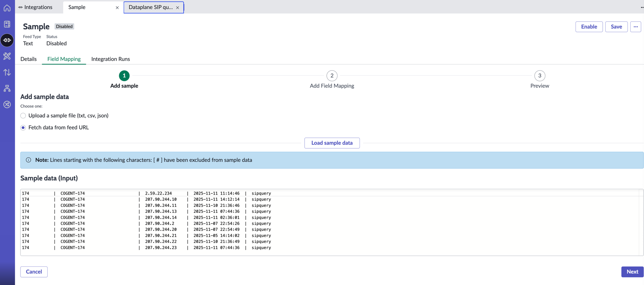The width and height of the screenshot is (644, 285).
Task: Open the more options ellipsis button
Action: (x=635, y=27)
